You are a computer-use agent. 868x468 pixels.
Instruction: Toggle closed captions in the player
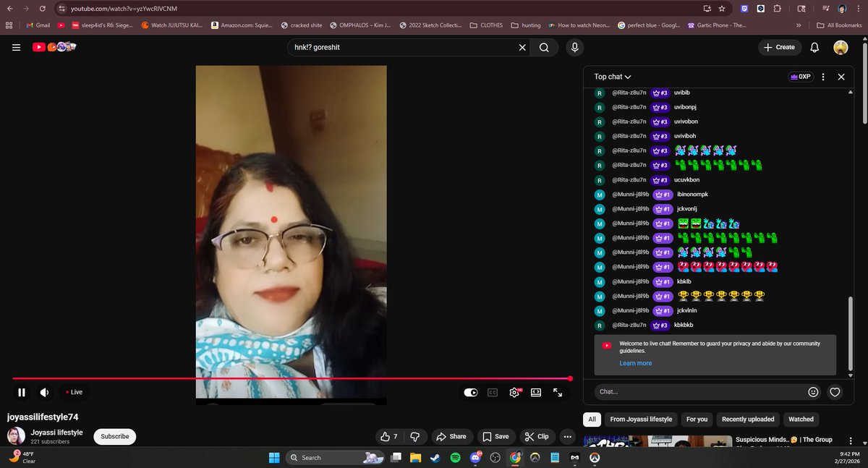tap(493, 392)
